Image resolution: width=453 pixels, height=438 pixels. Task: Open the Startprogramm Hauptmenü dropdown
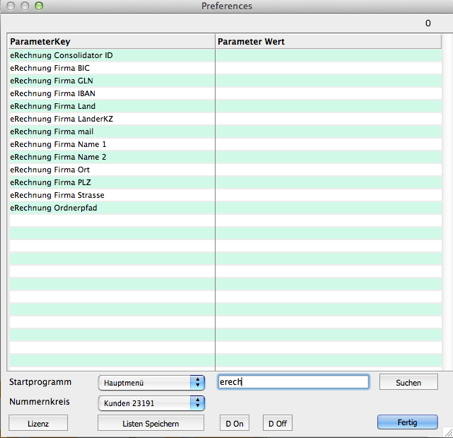point(151,383)
